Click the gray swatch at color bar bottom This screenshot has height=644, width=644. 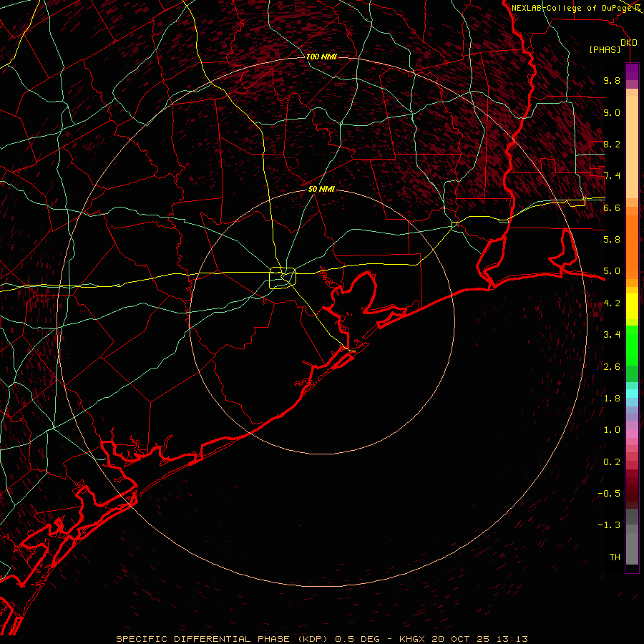632,548
